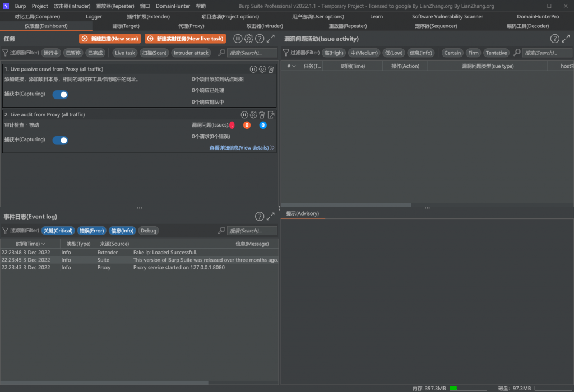
Task: Expand the Event log panel to full size
Action: (x=271, y=217)
